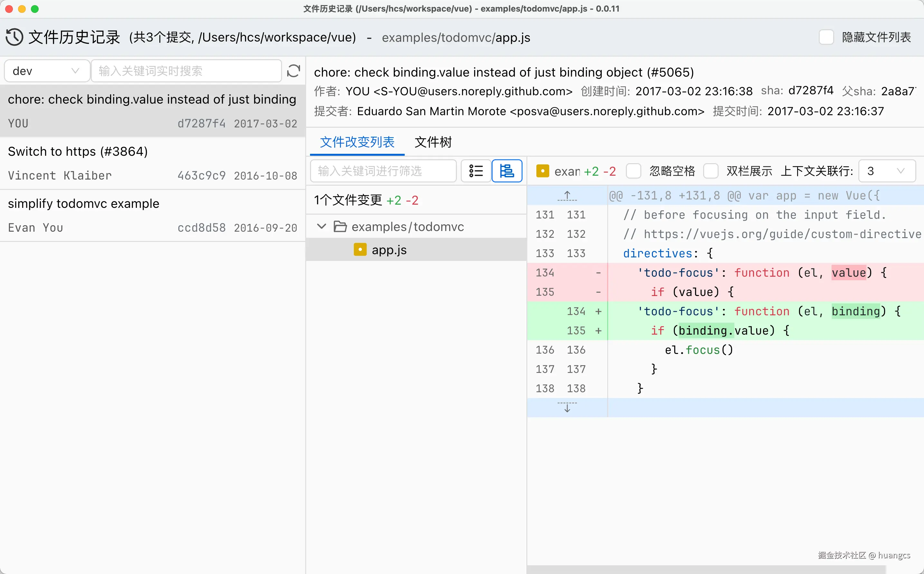This screenshot has height=574, width=924.
Task: Expand diff context downward arrow
Action: coord(567,408)
